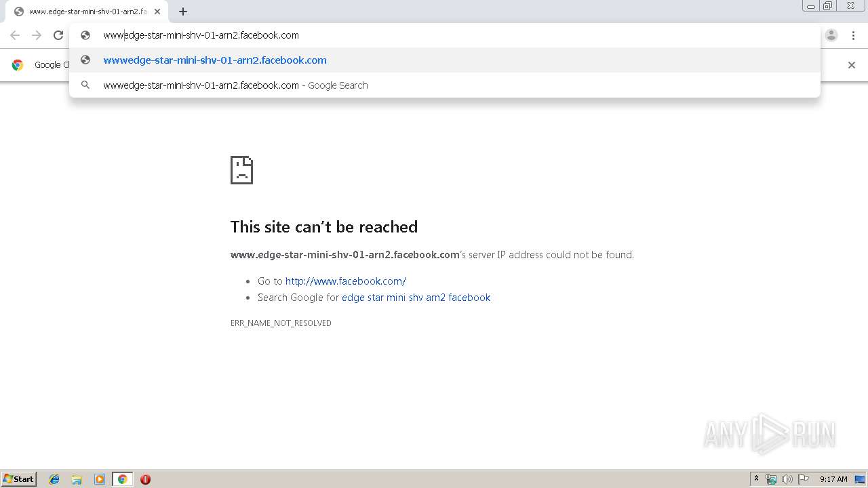Choose the Google Search suggestion row

click(445, 85)
